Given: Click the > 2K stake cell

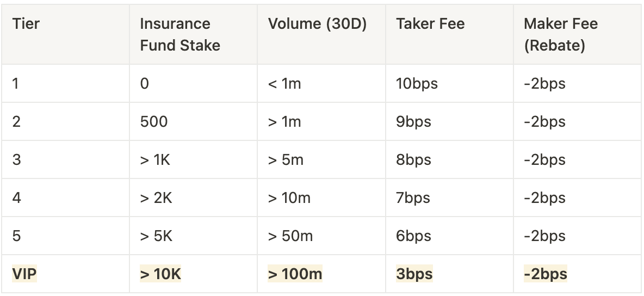Looking at the screenshot, I should [x=156, y=198].
